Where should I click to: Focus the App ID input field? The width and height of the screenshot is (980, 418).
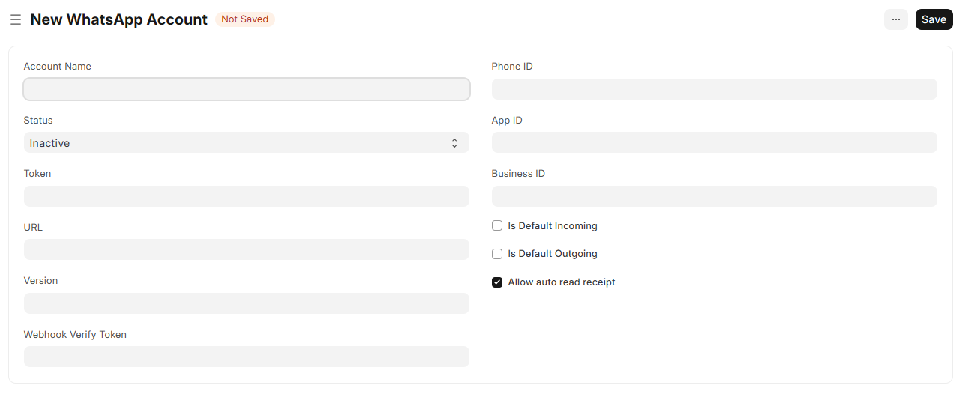pyautogui.click(x=715, y=142)
